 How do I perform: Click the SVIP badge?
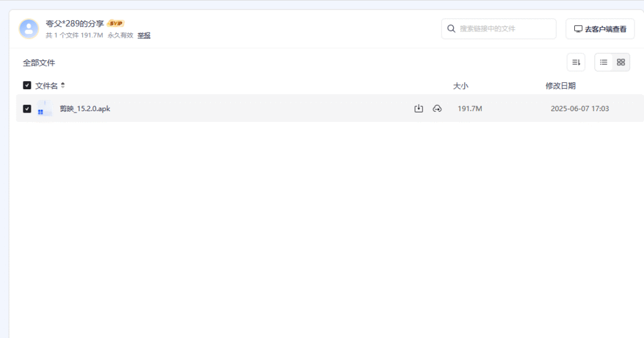point(116,23)
